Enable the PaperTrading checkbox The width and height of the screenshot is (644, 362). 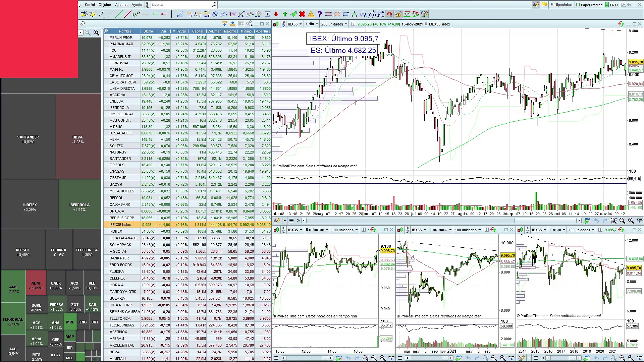(x=578, y=5)
